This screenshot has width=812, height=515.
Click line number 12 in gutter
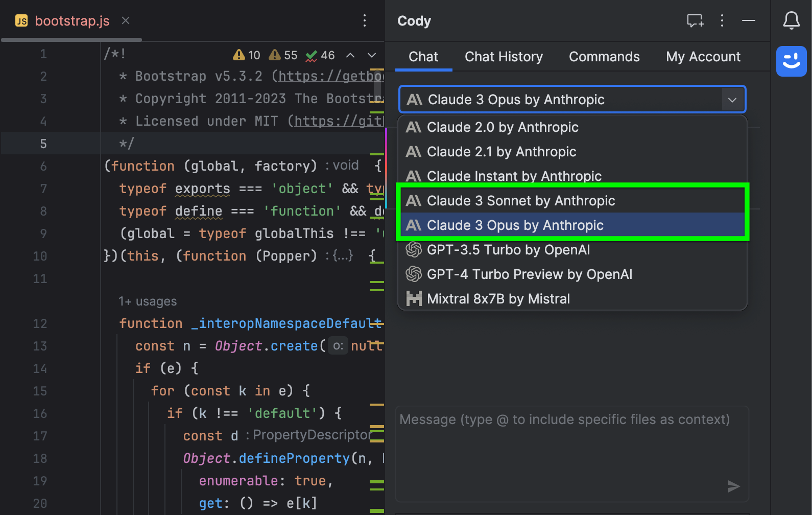click(40, 323)
